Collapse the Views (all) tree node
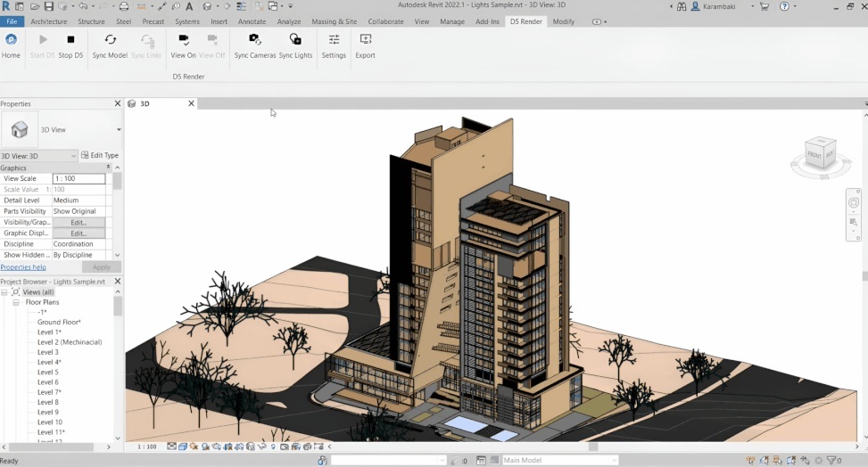The image size is (868, 467). 5,292
